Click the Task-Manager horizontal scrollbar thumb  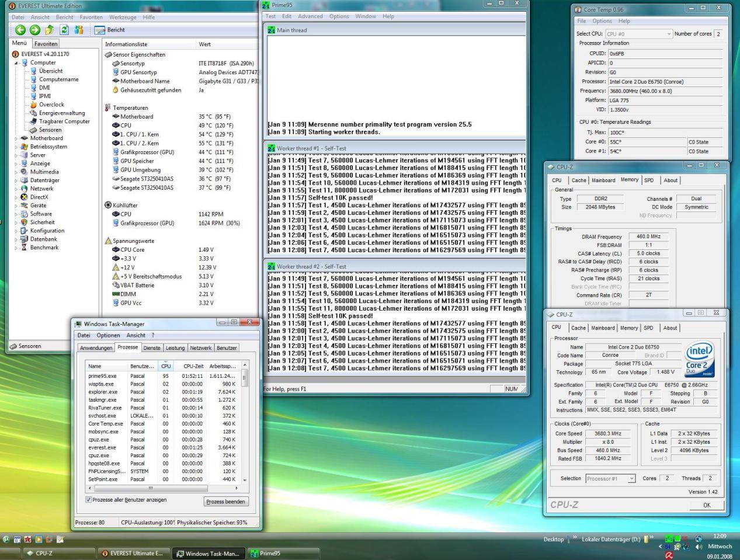[x=151, y=488]
